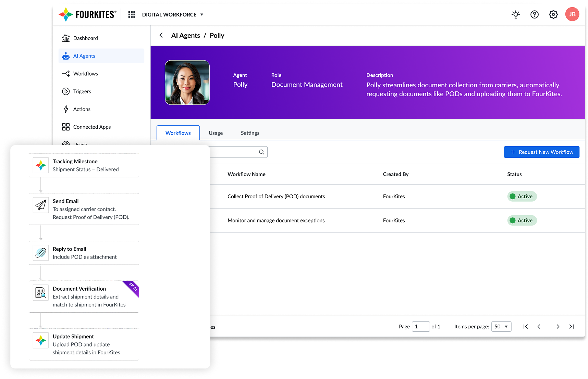The height and width of the screenshot is (379, 588).
Task: Select the Reply to Email step
Action: point(84,253)
